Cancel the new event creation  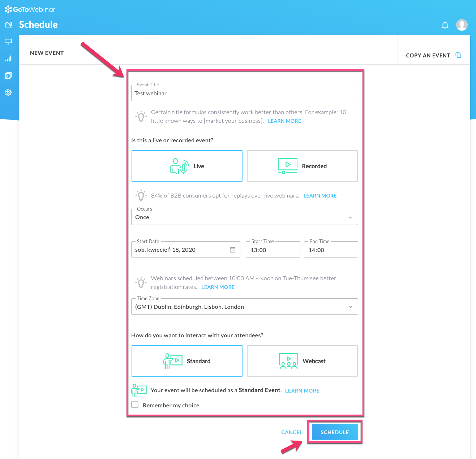(292, 432)
